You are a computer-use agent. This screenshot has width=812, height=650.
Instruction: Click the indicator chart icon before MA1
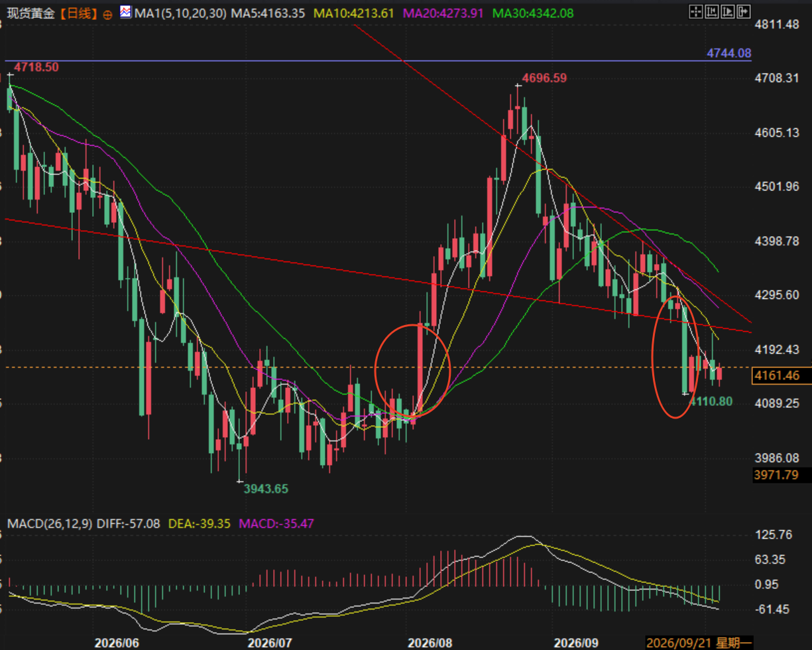126,12
